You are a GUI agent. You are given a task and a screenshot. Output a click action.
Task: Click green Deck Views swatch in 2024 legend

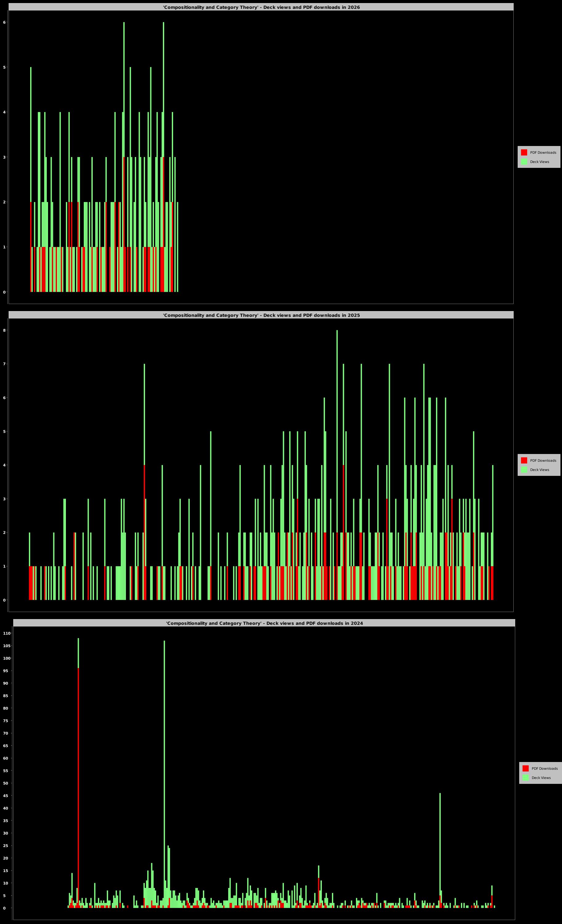525,777
